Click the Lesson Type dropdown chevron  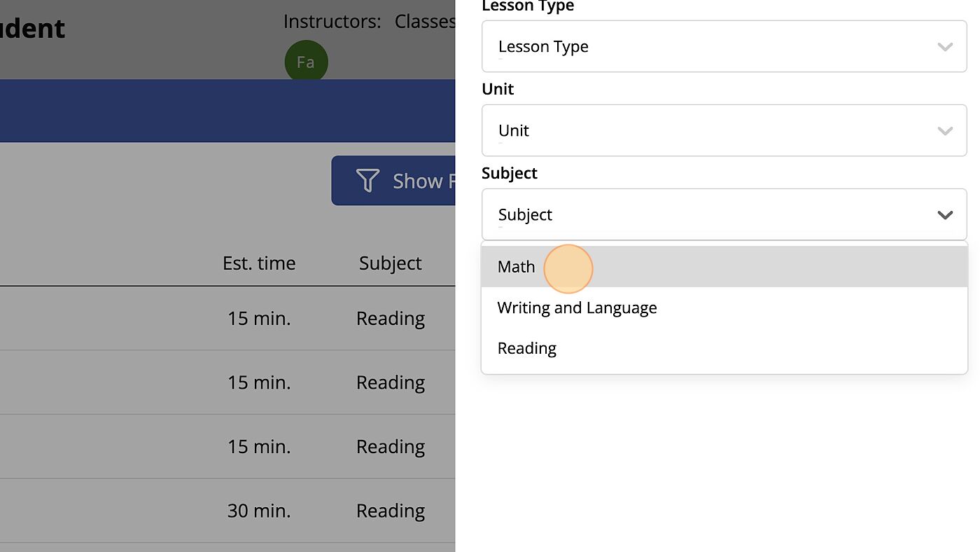click(945, 47)
